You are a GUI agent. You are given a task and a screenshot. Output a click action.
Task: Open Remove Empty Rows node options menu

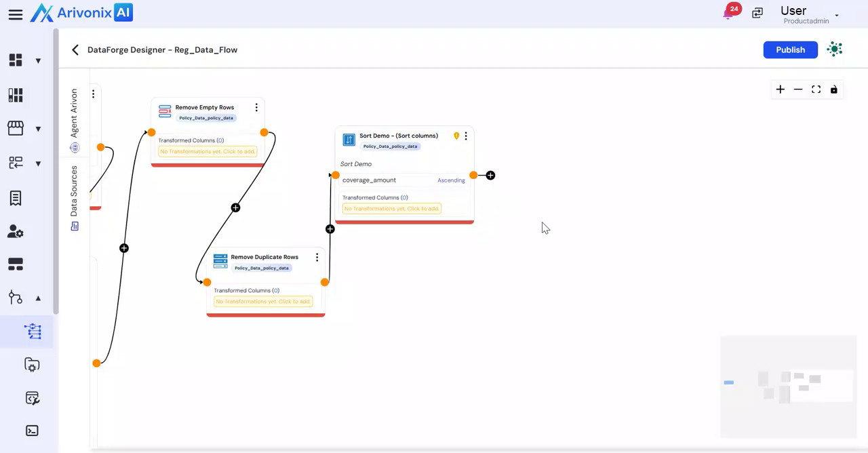(x=256, y=107)
